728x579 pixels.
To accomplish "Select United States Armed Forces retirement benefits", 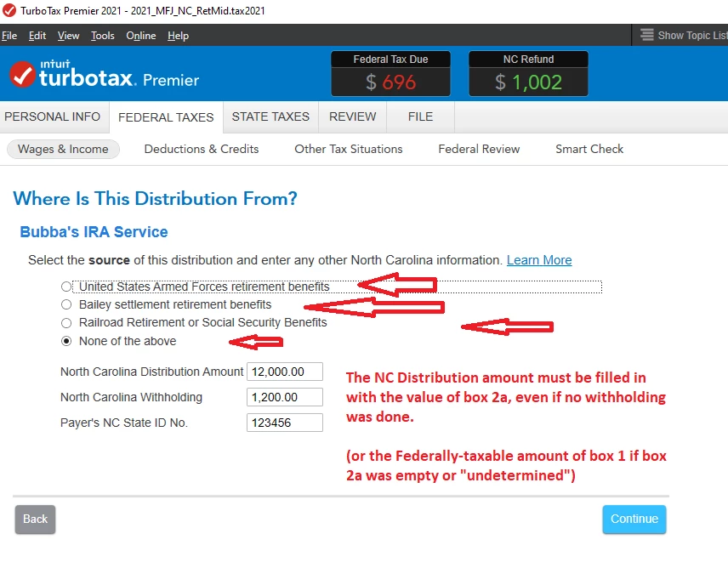I will click(66, 287).
